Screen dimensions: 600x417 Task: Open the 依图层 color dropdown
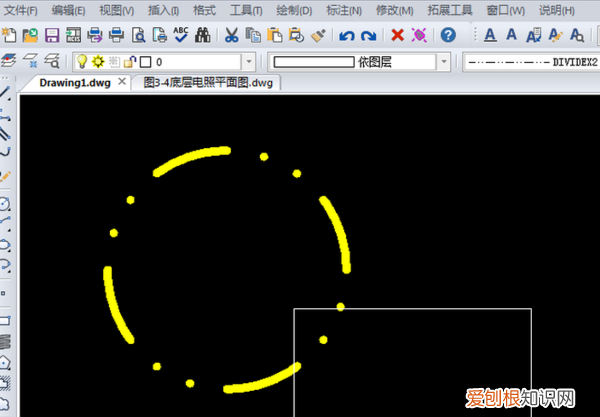click(x=443, y=62)
